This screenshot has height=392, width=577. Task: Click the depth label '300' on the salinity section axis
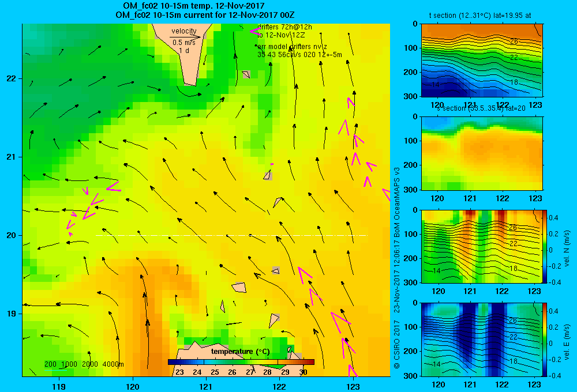click(410, 190)
